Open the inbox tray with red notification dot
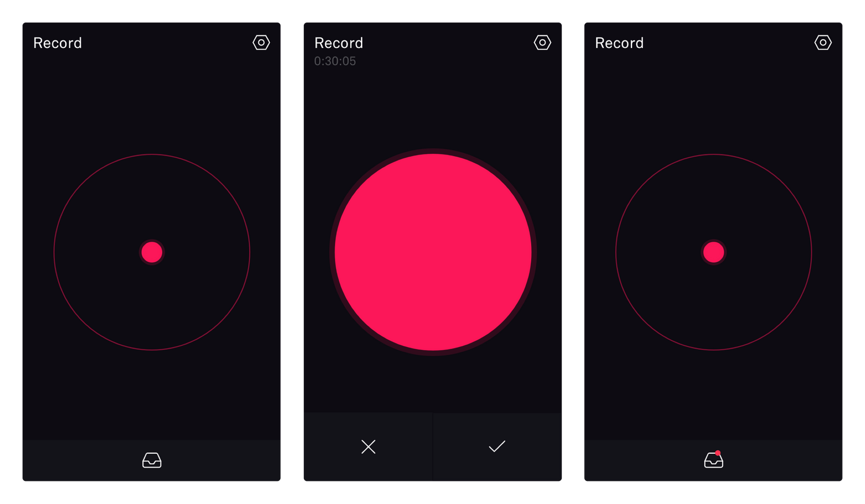Screen dimensions: 865x504 (x=713, y=460)
